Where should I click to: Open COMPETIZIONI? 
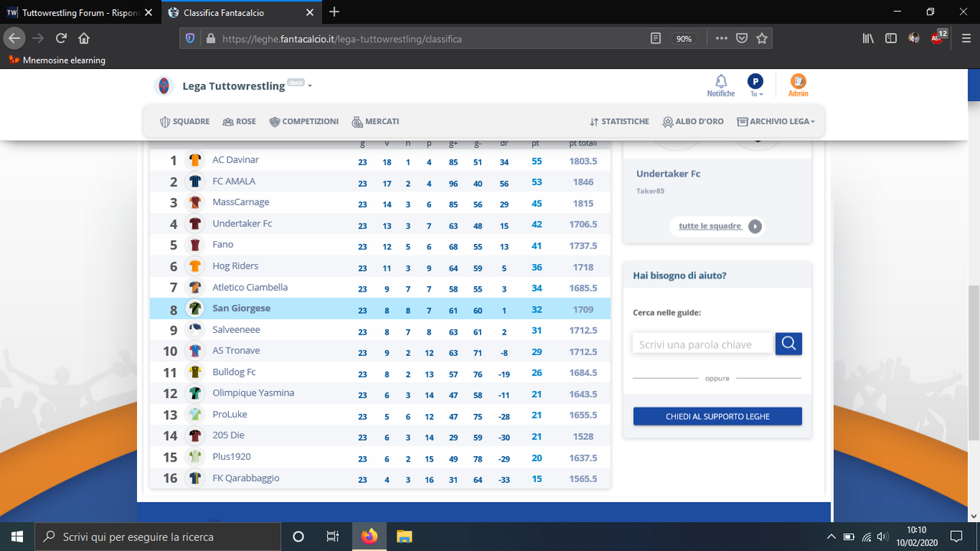point(302,121)
